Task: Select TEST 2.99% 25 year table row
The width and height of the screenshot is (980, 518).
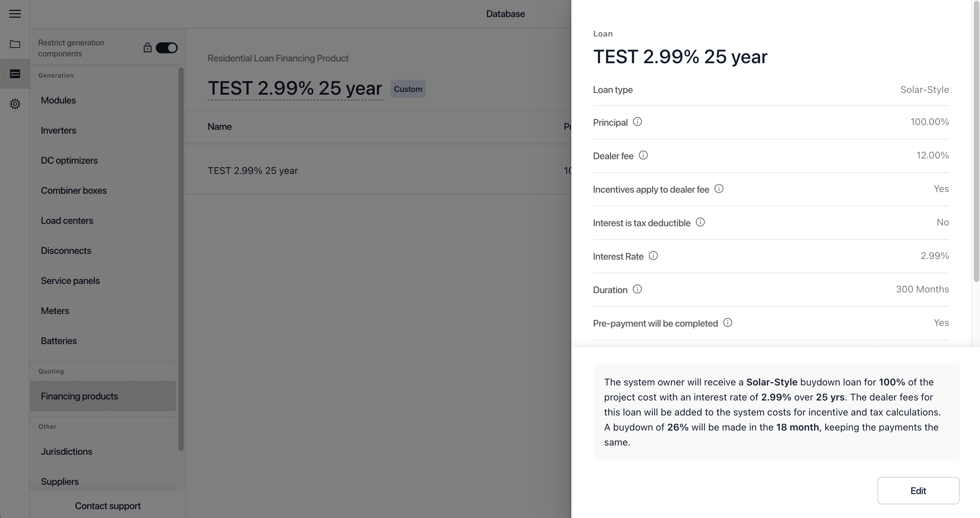Action: (253, 171)
